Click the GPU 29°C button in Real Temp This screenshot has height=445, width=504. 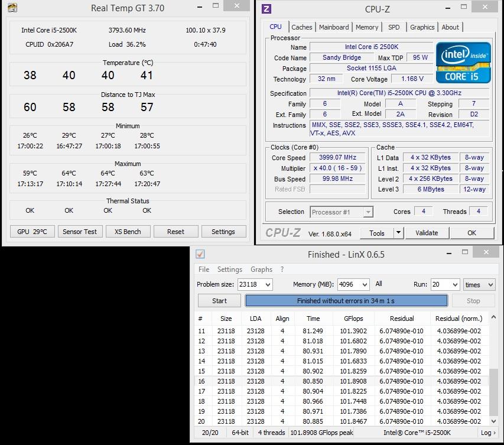pos(32,232)
